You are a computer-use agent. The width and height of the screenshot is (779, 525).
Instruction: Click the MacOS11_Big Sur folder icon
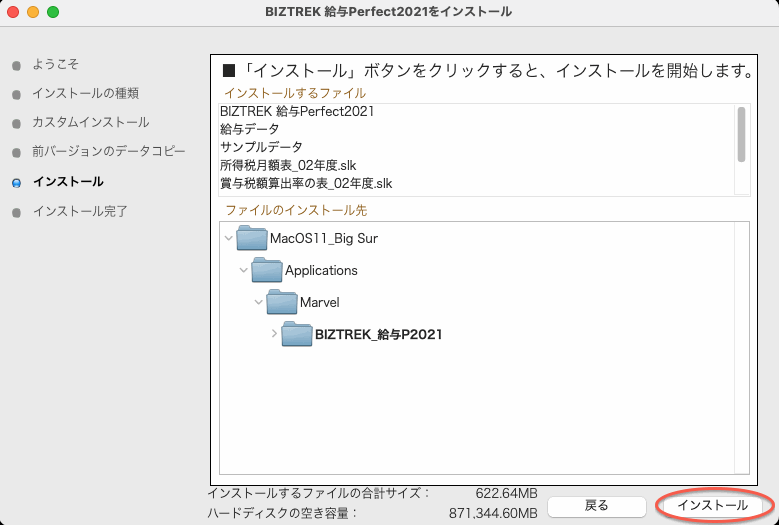(252, 239)
